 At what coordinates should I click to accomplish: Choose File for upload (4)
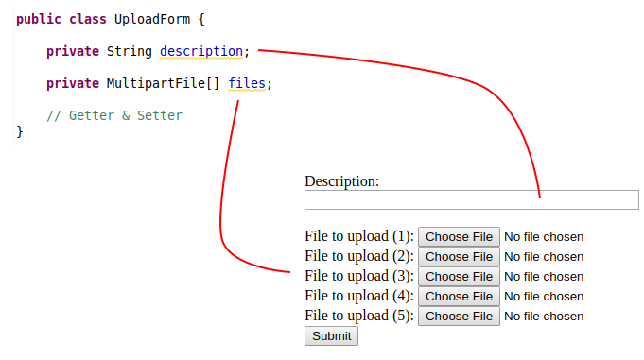coord(459,297)
